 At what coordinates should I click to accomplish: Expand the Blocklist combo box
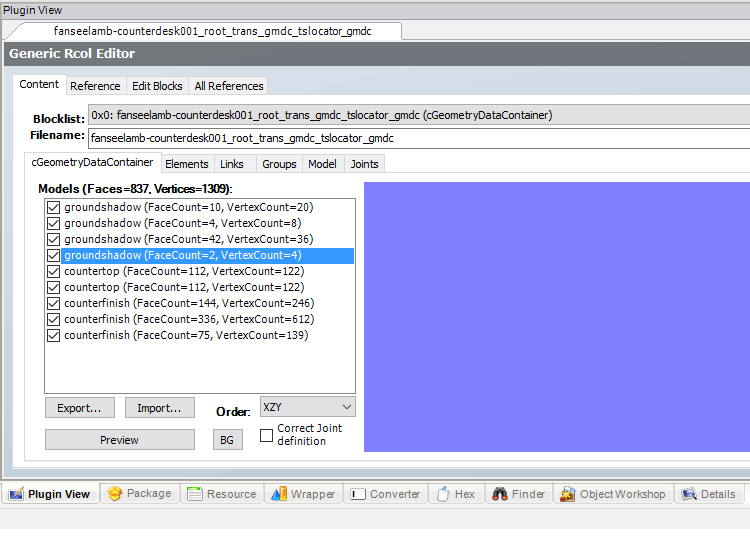(x=418, y=115)
